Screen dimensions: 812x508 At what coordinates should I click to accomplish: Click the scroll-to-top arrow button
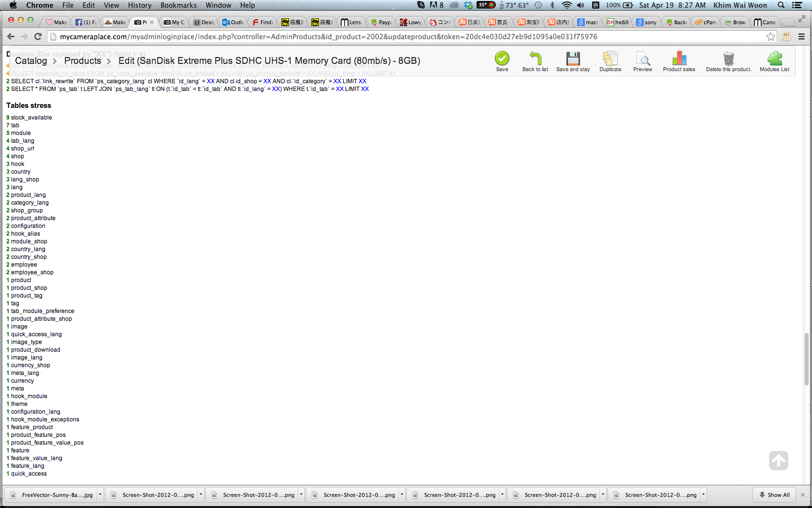[778, 461]
